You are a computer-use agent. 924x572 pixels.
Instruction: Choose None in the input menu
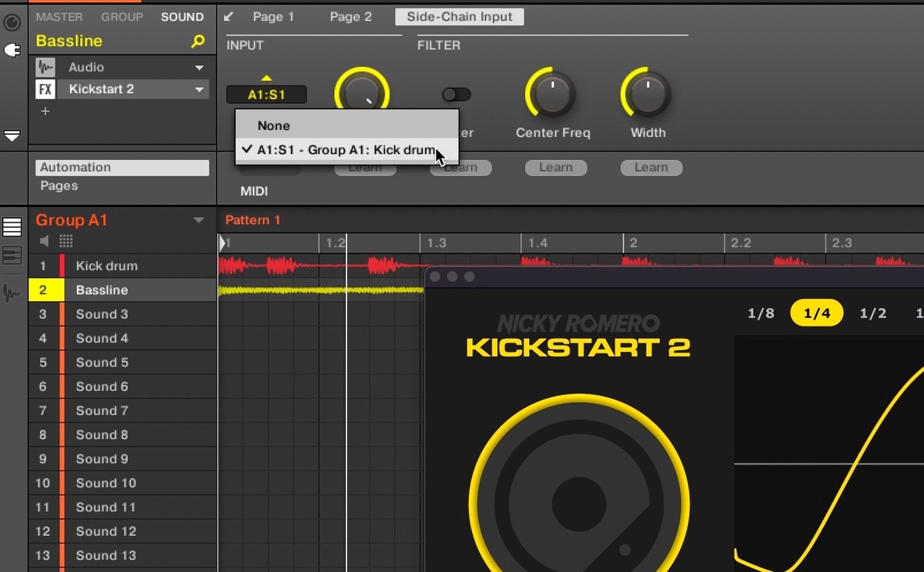(x=274, y=125)
